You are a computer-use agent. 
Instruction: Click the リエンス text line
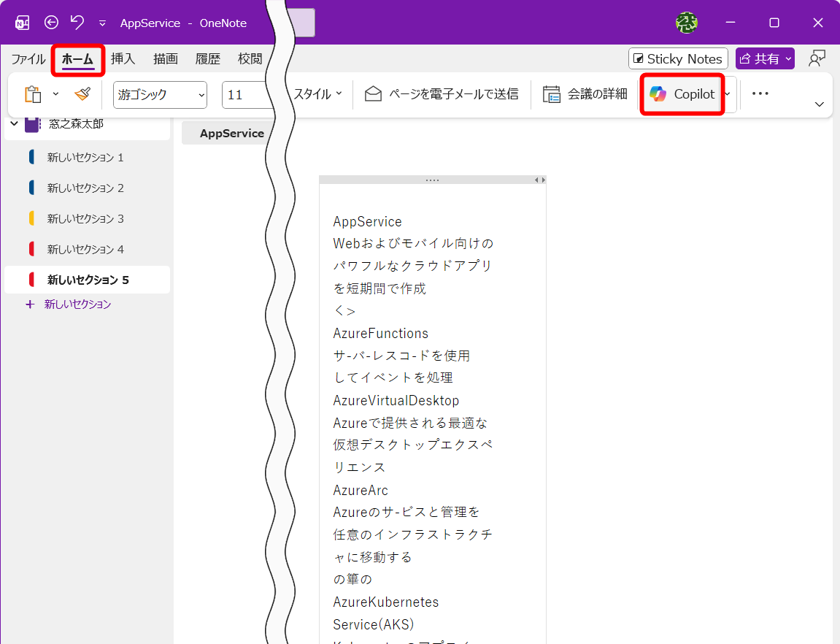click(360, 468)
